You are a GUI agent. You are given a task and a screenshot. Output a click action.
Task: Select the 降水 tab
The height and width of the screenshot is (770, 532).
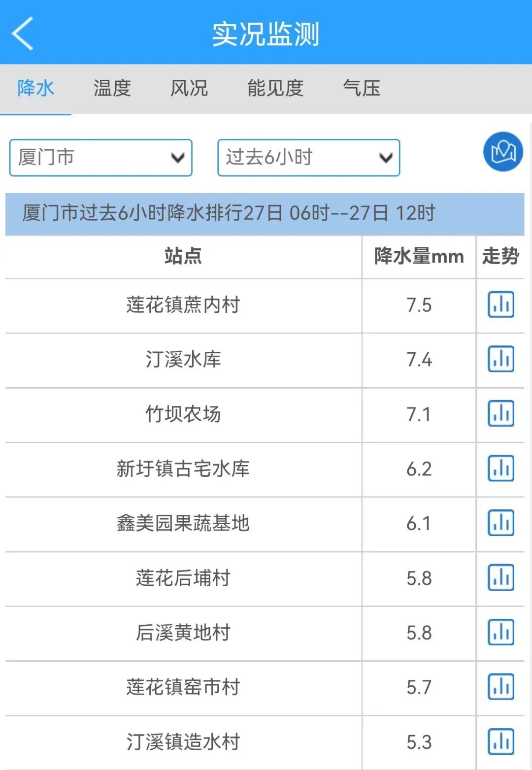tap(34, 88)
